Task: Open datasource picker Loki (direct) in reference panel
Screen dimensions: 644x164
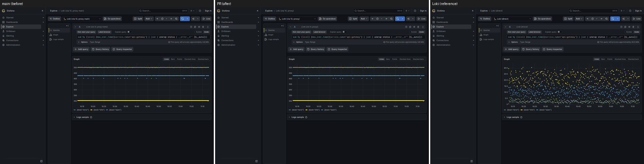Action: 512,19
